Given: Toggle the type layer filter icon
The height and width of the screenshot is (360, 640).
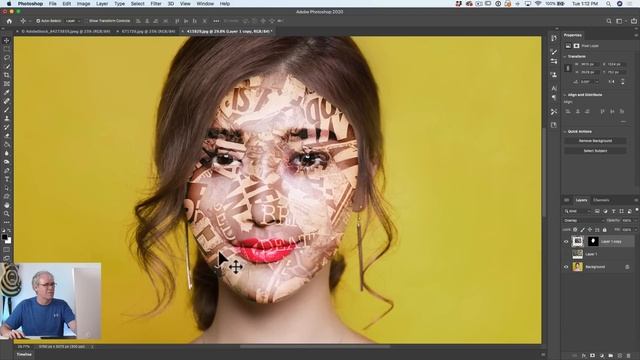Looking at the screenshot, I should click(x=613, y=211).
